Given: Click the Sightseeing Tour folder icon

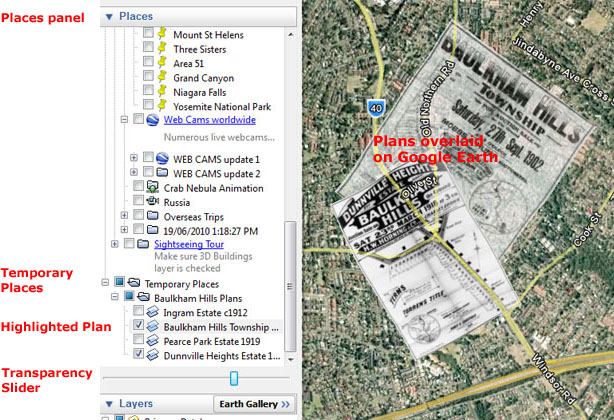Looking at the screenshot, I should 143,244.
